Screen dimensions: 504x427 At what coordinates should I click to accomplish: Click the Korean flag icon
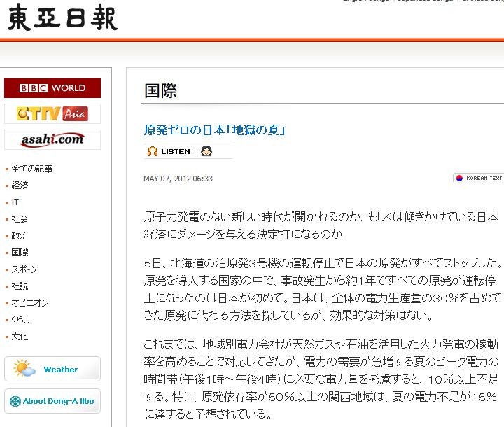click(x=459, y=178)
